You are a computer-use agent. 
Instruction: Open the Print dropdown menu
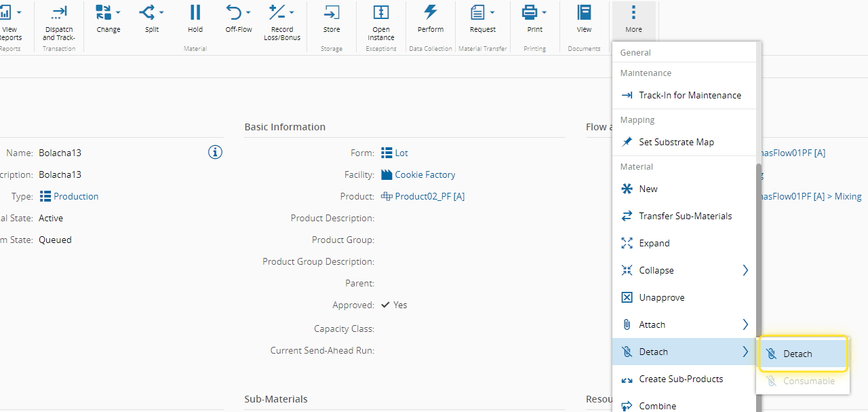[544, 12]
